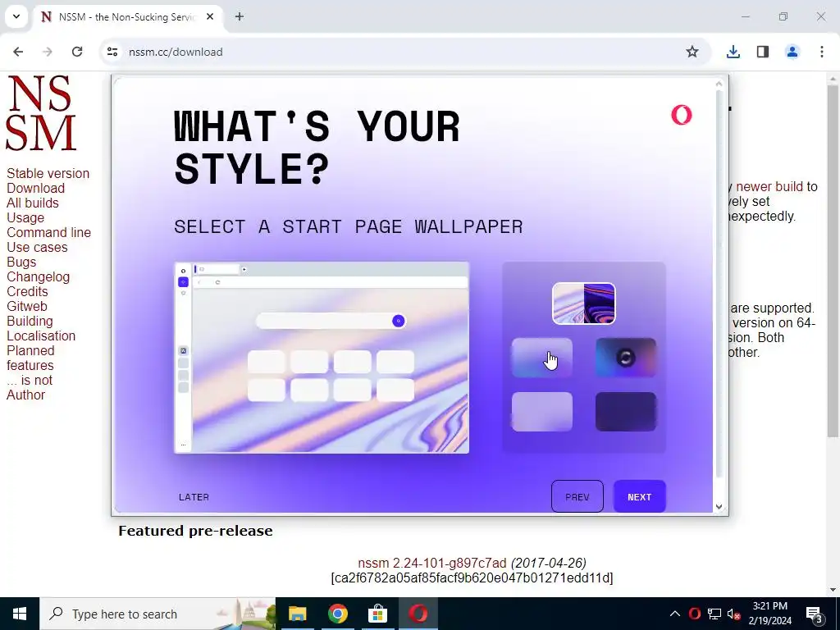The image size is (840, 630).
Task: Bookmark this page with the star icon
Action: click(692, 52)
